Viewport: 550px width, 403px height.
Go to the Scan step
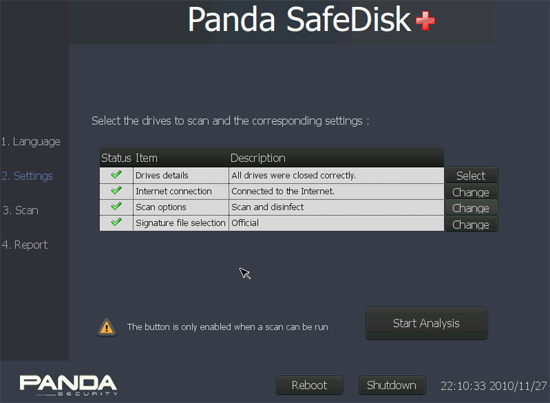20,210
